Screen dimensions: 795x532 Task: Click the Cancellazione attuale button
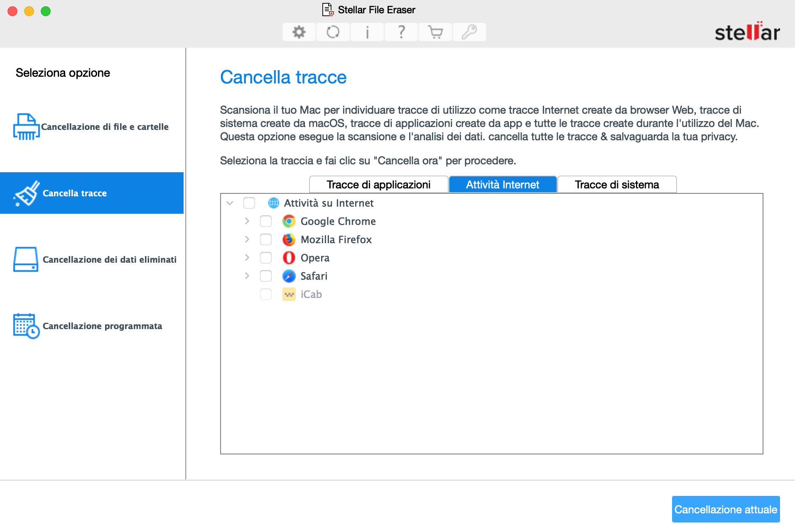[726, 509]
